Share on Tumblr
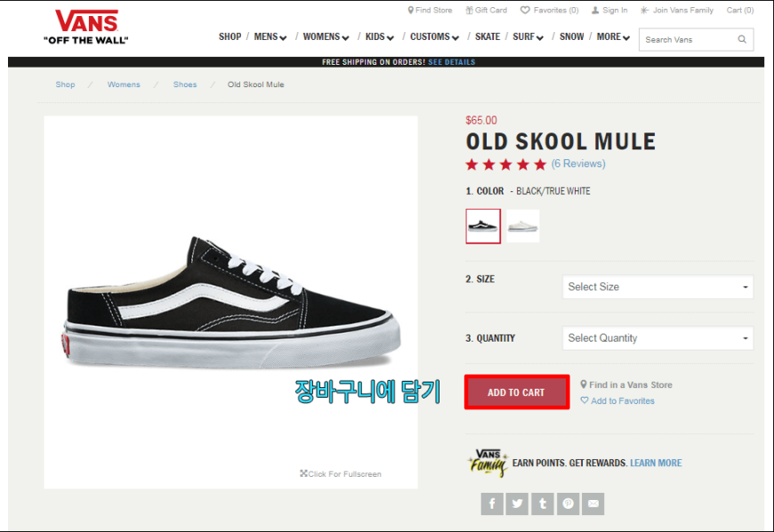Image resolution: width=774 pixels, height=532 pixels. tap(543, 504)
